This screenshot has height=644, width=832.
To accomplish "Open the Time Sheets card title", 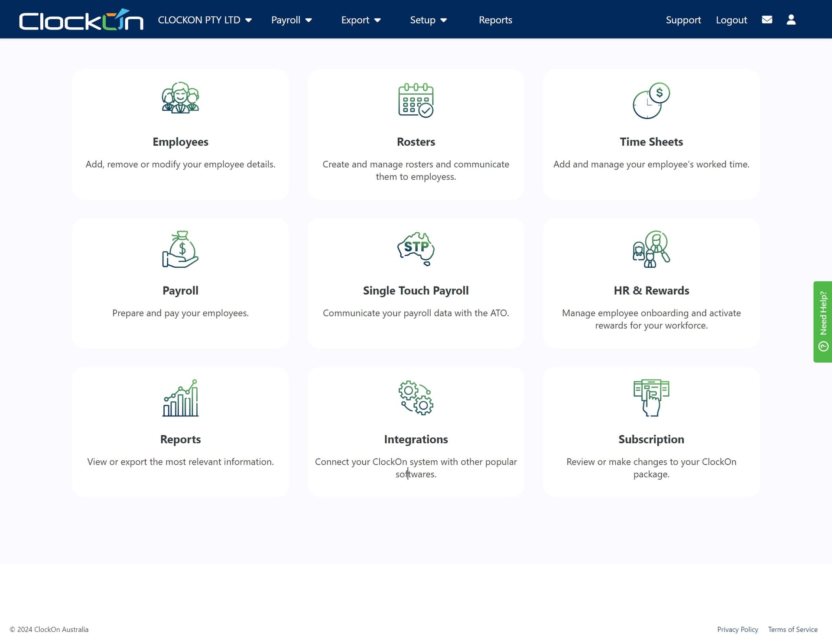I will pos(651,142).
